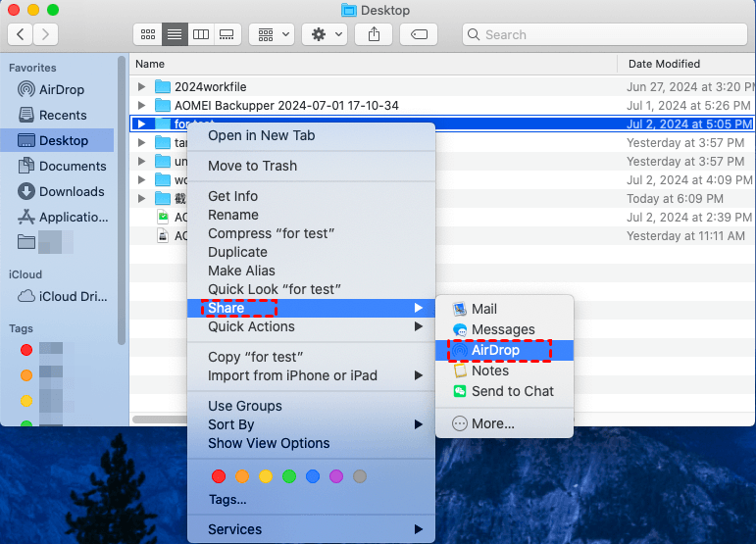Open the Action gear dropdown
This screenshot has height=544, width=756.
[325, 34]
